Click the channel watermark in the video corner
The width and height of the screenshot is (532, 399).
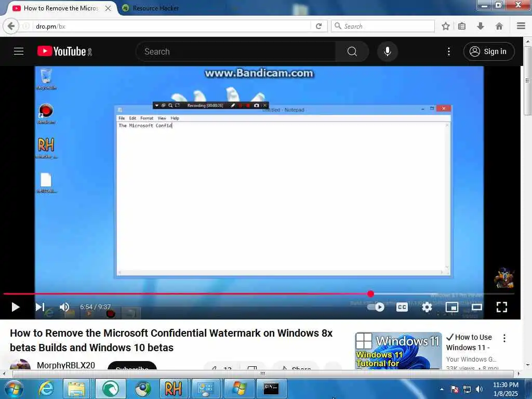pyautogui.click(x=504, y=278)
